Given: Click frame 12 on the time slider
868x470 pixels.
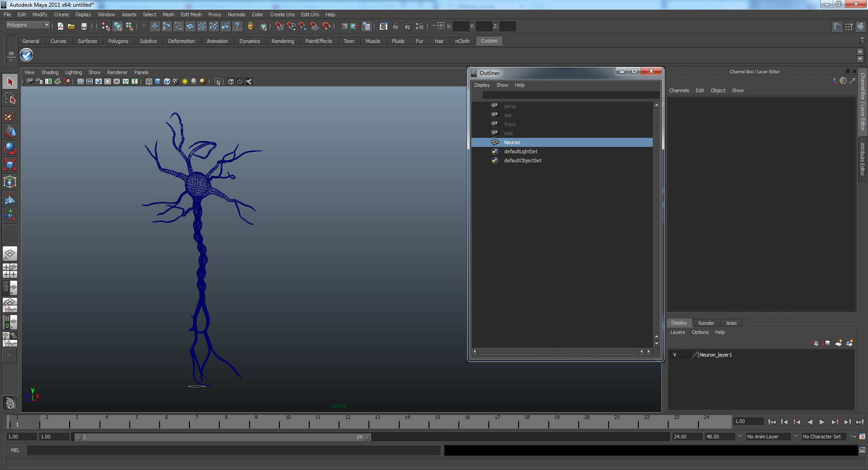Looking at the screenshot, I should (x=347, y=422).
